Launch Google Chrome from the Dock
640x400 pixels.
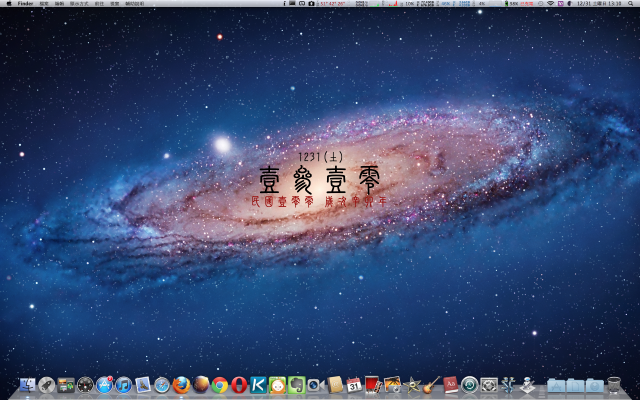coord(220,385)
